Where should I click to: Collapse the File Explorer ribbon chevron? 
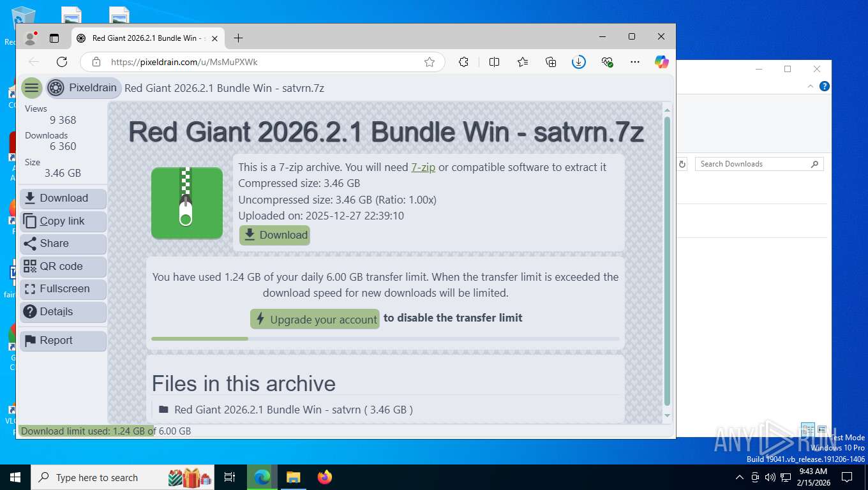pyautogui.click(x=811, y=86)
